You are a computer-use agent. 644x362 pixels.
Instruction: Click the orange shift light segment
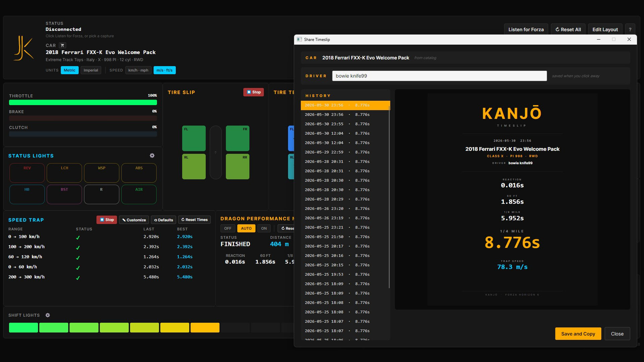205,327
